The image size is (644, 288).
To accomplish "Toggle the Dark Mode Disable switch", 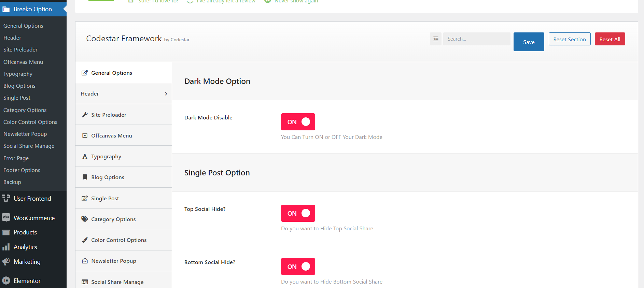I will tap(298, 122).
